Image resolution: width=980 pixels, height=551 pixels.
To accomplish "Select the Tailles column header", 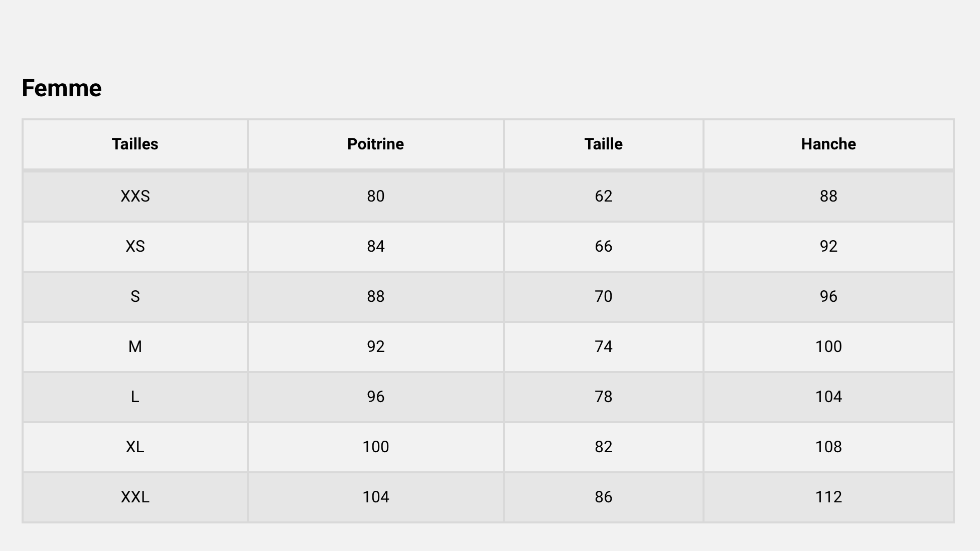I will [x=135, y=144].
